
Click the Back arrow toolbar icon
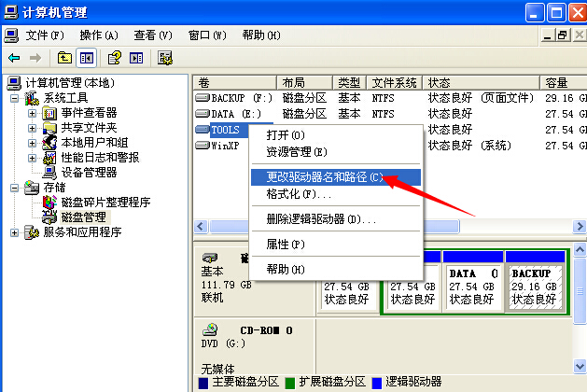tap(14, 58)
